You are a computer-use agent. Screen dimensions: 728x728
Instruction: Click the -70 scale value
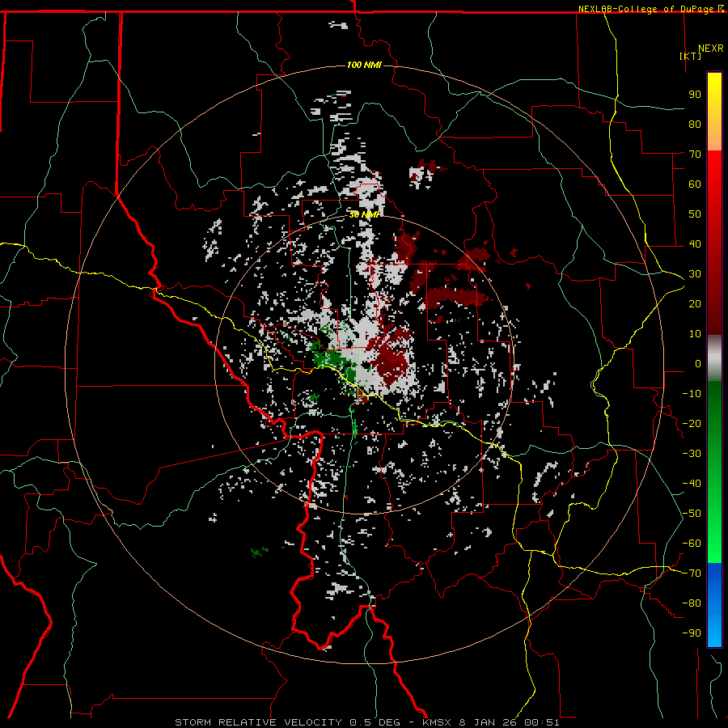coord(692,574)
